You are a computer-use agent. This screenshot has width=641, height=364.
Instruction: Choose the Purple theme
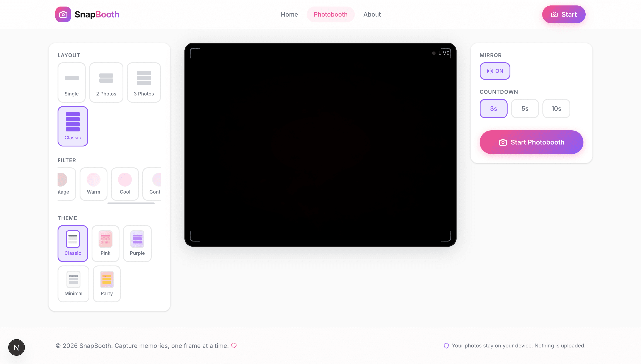pyautogui.click(x=137, y=243)
